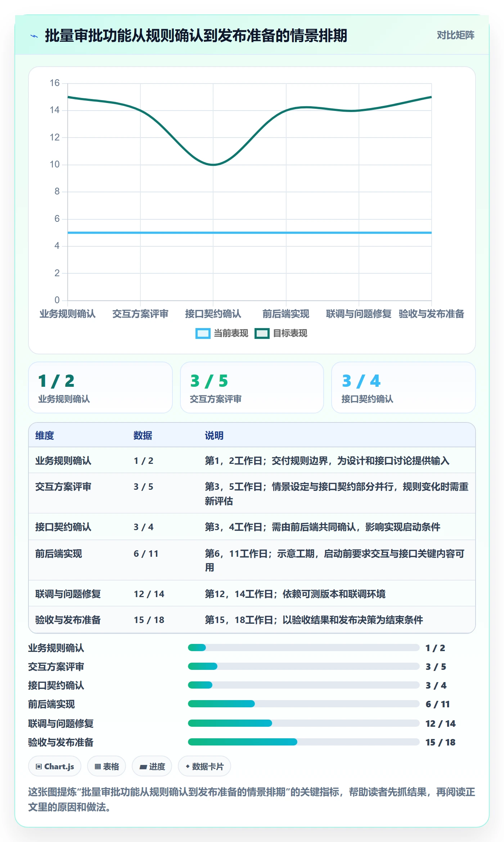This screenshot has width=504, height=842.
Task: Select the 15 / 18 table data cell
Action: 149,620
